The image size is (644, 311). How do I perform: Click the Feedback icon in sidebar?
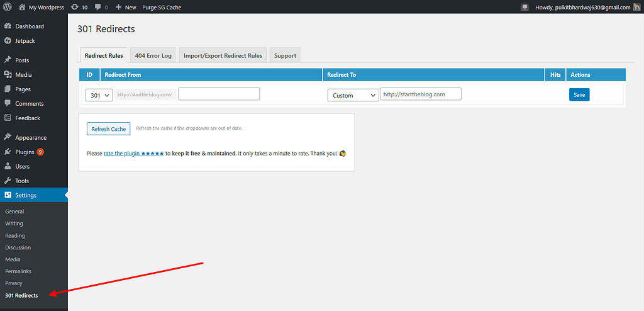[8, 118]
